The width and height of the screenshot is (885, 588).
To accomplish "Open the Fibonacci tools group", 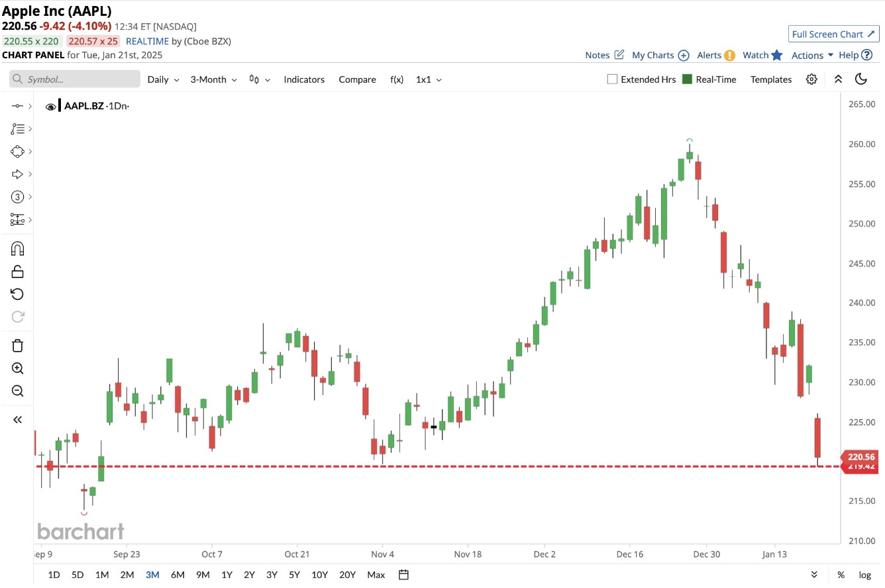I will coord(17,128).
